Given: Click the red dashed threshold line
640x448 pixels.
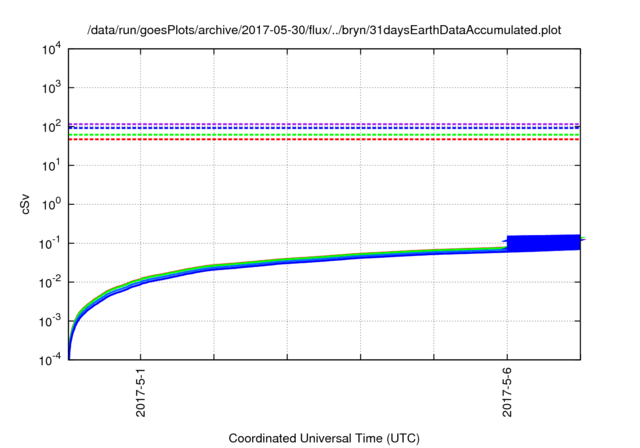Looking at the screenshot, I should (324, 140).
